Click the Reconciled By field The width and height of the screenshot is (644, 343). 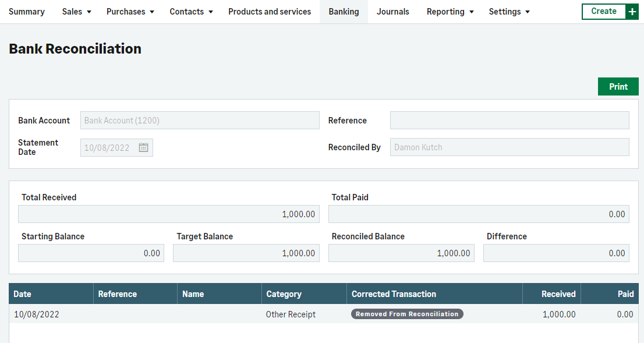pos(509,147)
